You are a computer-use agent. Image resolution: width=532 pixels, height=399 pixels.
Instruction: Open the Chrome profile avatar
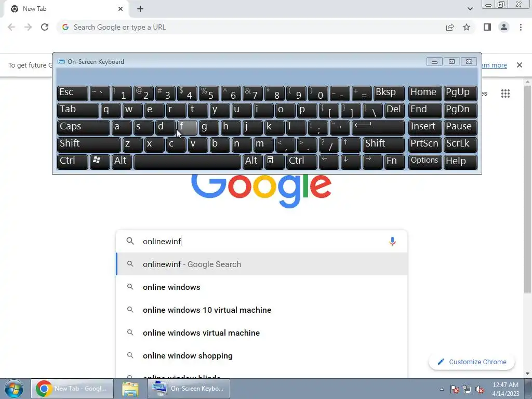coord(504,27)
